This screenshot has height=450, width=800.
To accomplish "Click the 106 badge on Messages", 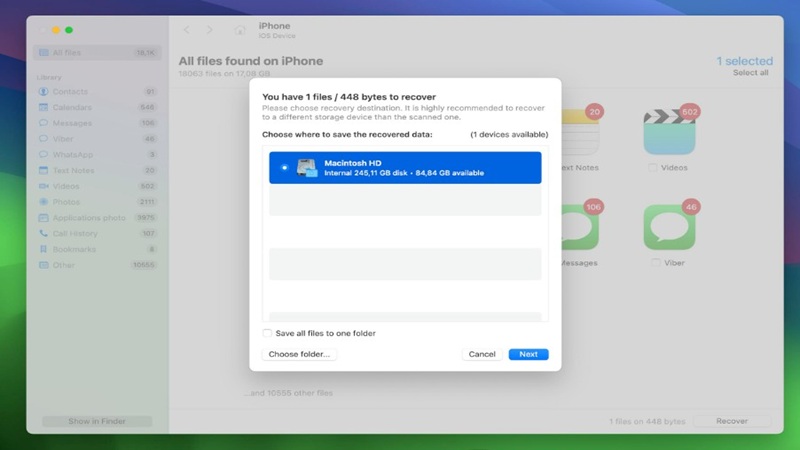I will [593, 207].
